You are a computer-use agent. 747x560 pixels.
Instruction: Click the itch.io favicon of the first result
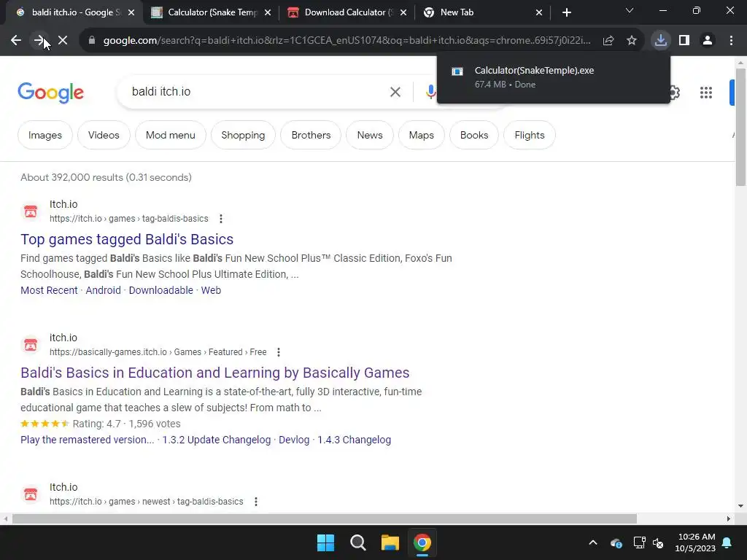point(31,211)
